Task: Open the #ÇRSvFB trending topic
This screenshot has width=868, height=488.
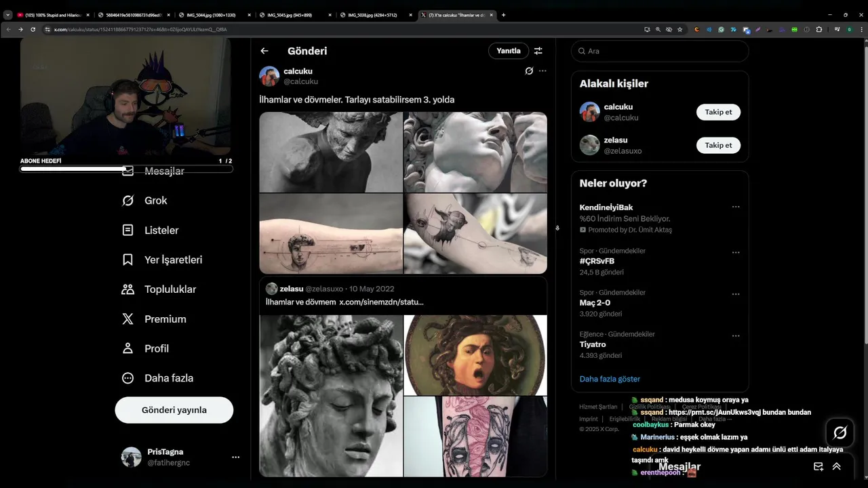Action: pyautogui.click(x=597, y=261)
